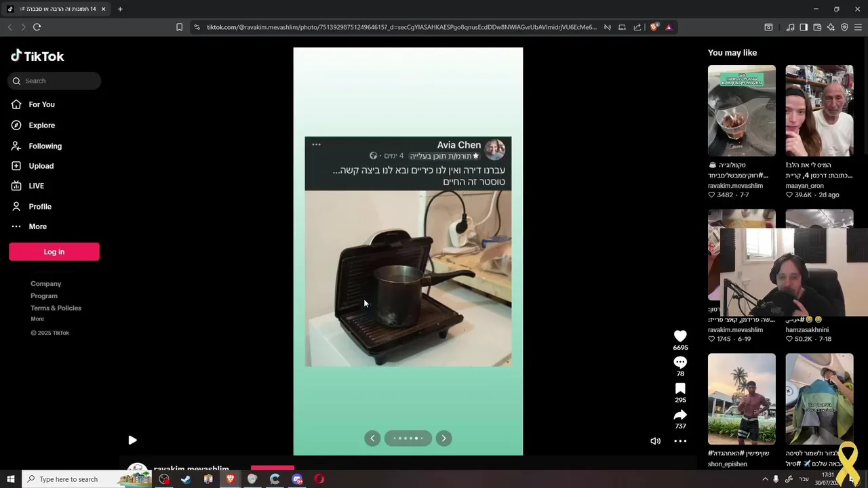Like the photo post with the heart icon

pyautogui.click(x=680, y=335)
